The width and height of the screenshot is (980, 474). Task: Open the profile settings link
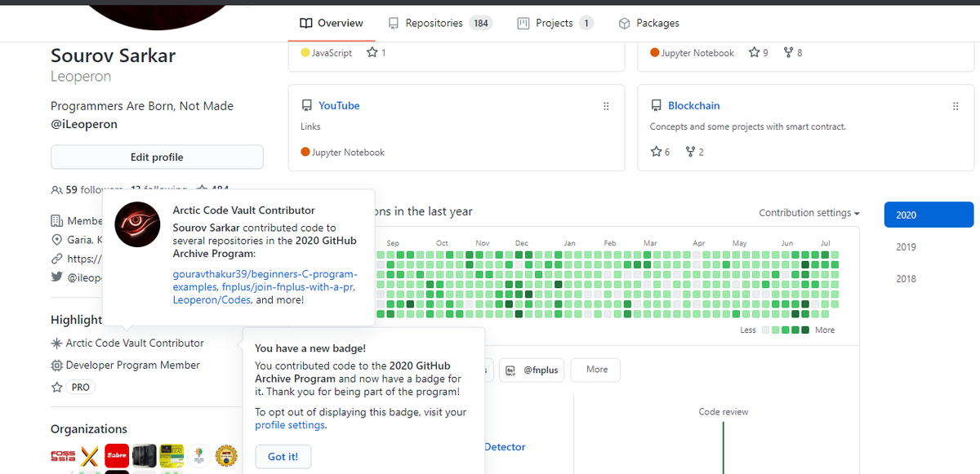290,425
